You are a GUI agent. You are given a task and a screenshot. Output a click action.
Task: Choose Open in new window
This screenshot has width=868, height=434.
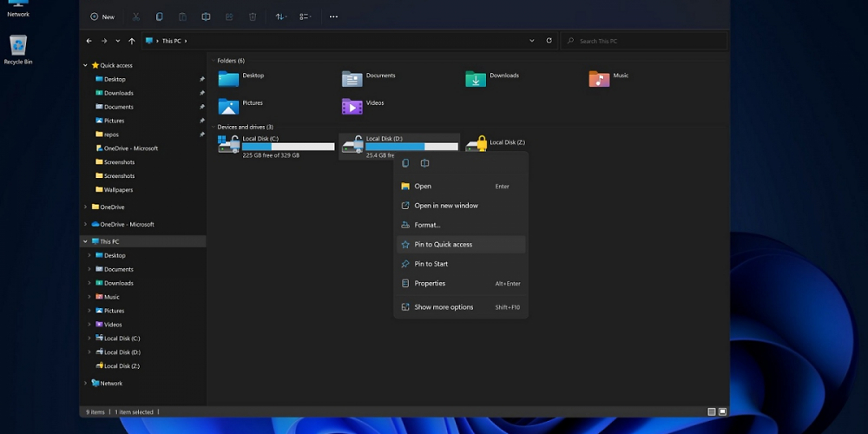[x=461, y=206]
